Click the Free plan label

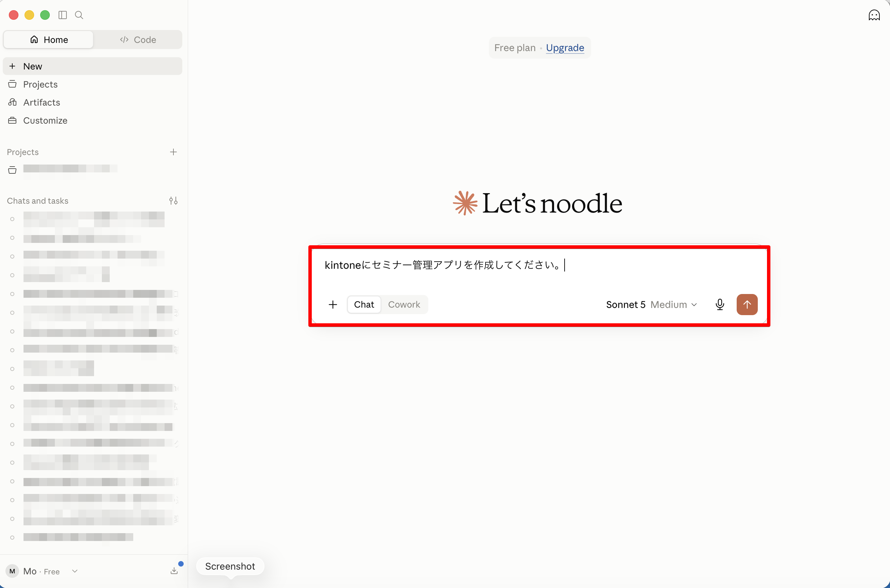515,48
